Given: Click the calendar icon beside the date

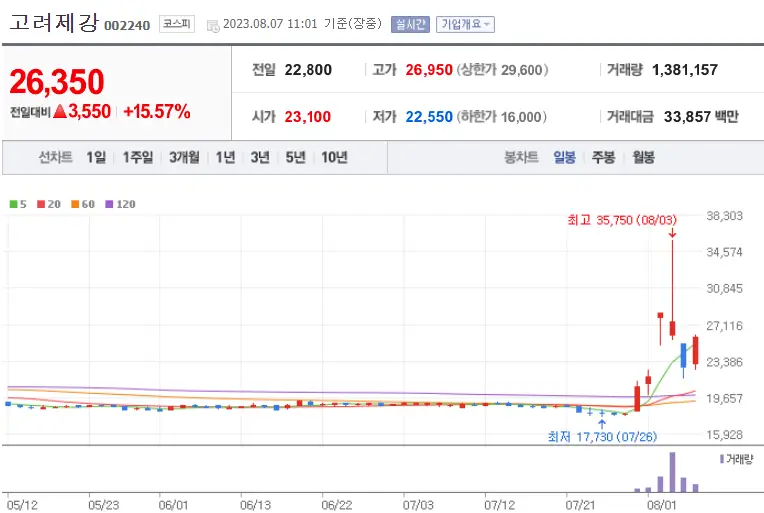Looking at the screenshot, I should click(x=213, y=25).
